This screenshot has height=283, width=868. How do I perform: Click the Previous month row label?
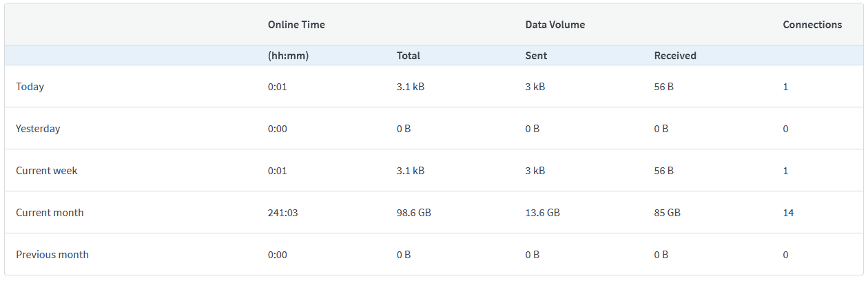click(x=52, y=255)
